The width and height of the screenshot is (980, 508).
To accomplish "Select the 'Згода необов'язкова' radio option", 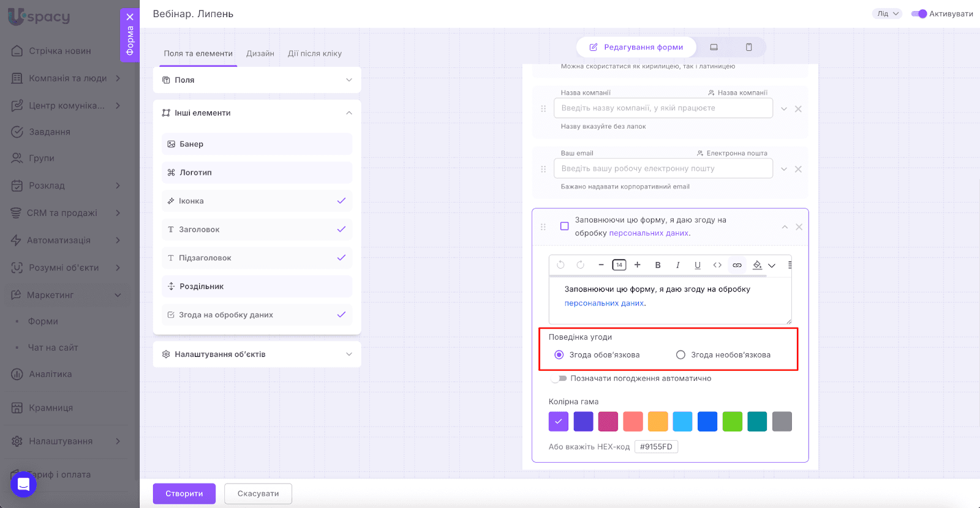I will click(680, 355).
